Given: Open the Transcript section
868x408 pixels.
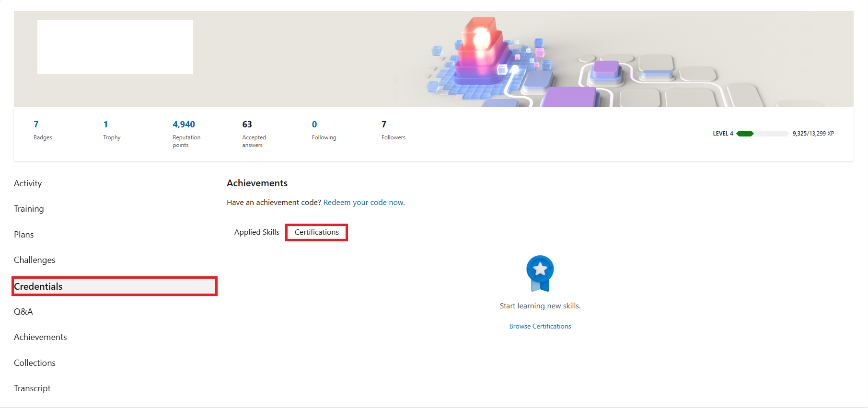Looking at the screenshot, I should click(x=32, y=388).
